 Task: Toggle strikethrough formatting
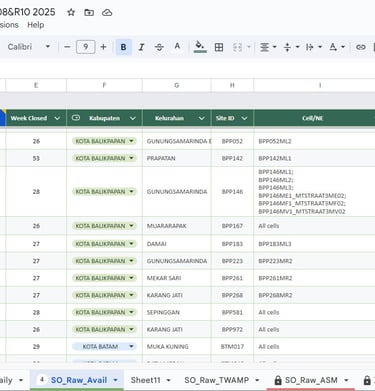click(159, 47)
